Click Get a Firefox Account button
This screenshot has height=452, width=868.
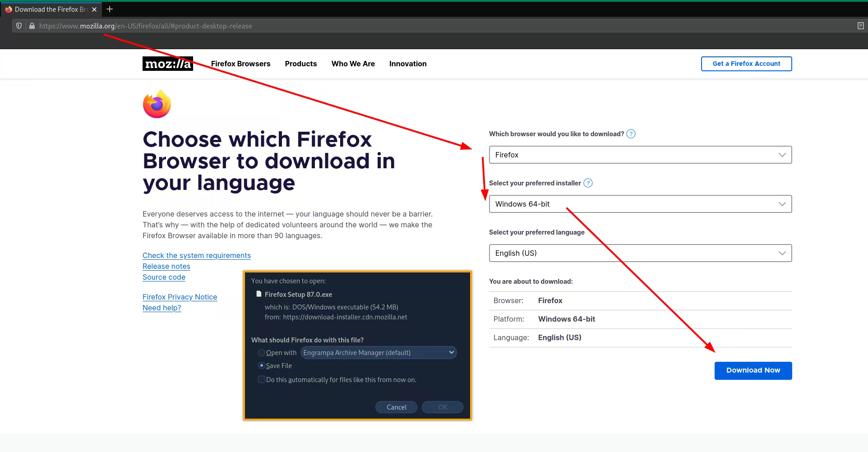(746, 64)
